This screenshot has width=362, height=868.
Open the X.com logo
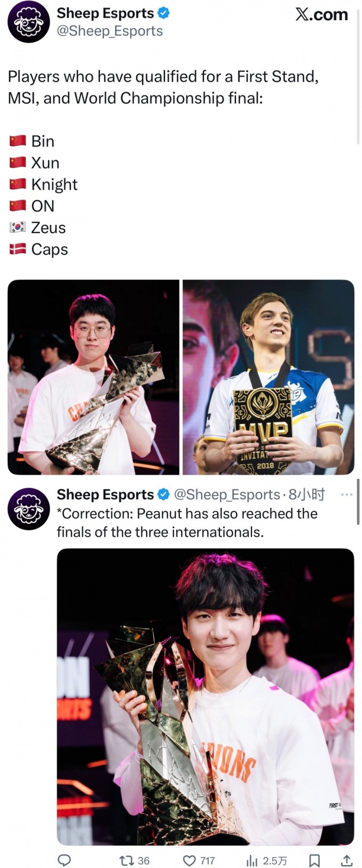tap(321, 14)
